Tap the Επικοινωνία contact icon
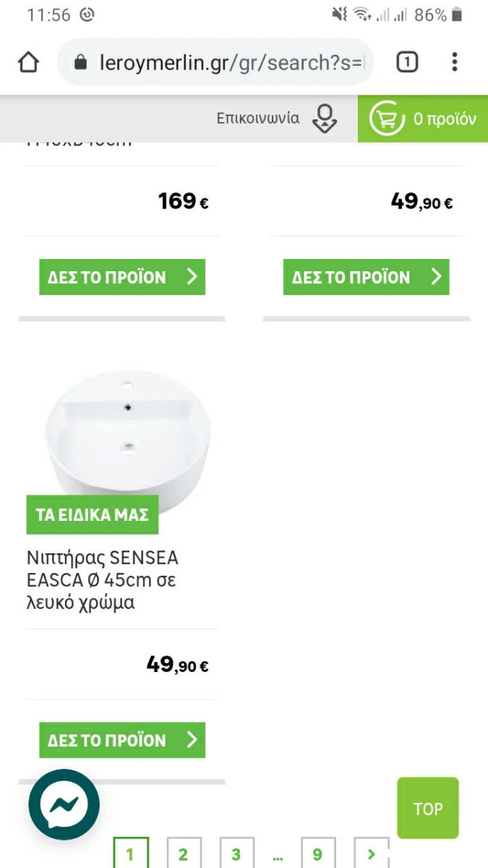Screen dimensions: 488x868 tap(325, 119)
